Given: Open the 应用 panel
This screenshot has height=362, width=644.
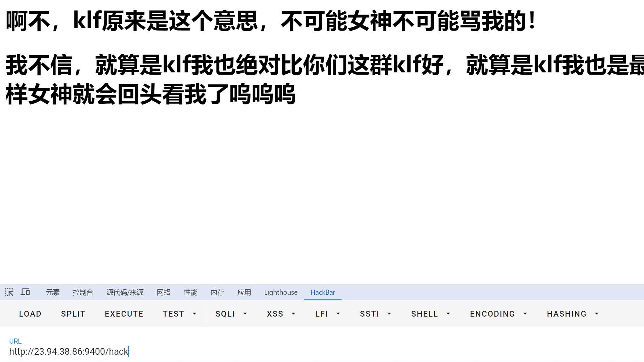Looking at the screenshot, I should (244, 292).
